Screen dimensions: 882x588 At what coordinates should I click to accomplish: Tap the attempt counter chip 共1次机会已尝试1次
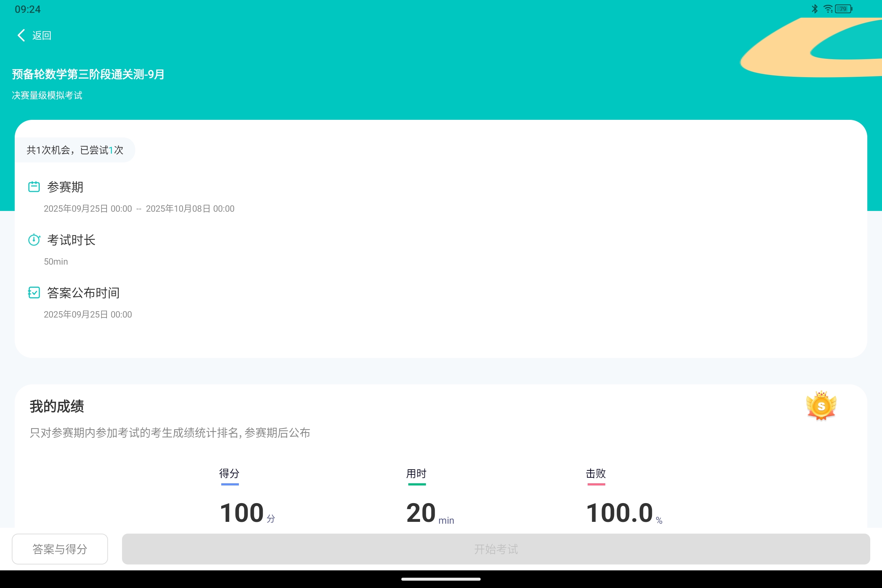(x=75, y=150)
